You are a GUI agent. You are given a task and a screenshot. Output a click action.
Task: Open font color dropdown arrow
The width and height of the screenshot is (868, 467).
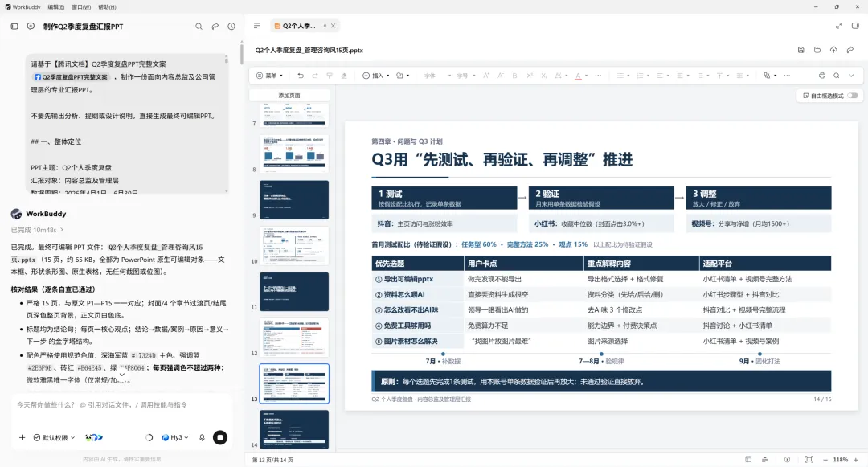coord(586,76)
